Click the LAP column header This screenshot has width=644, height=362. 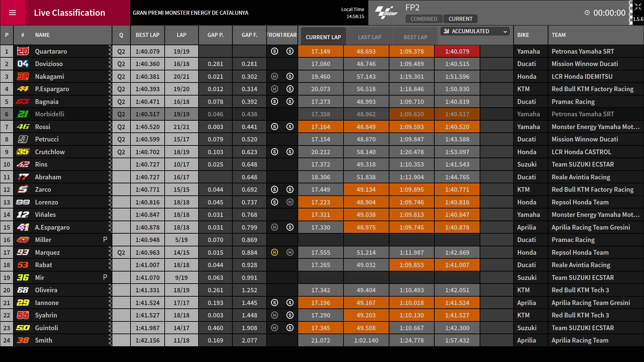click(181, 35)
